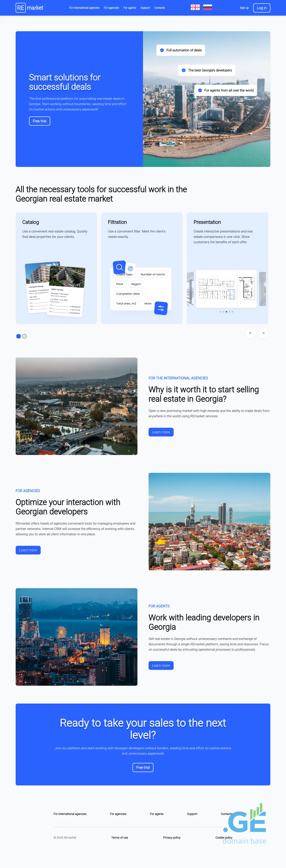Image resolution: width=286 pixels, height=868 pixels.
Task: Go to next carousel slide arrow
Action: [x=263, y=333]
